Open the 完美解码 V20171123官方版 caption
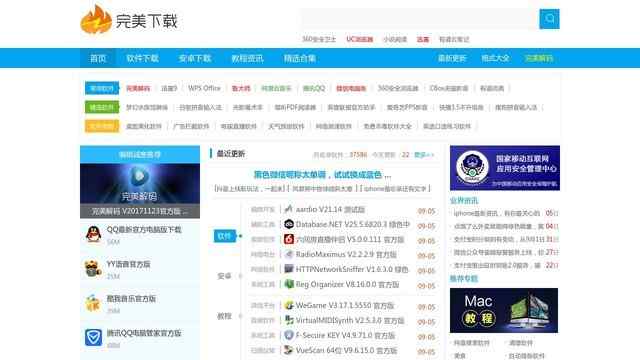The image size is (640, 360). (x=140, y=211)
